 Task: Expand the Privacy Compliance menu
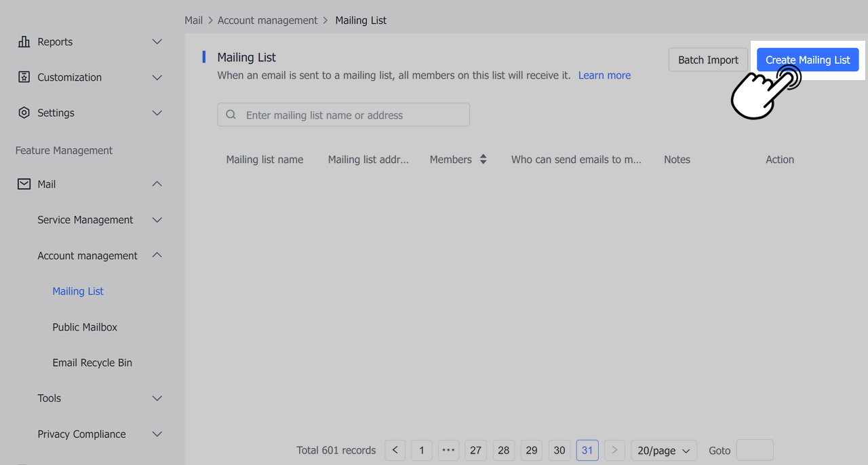[x=157, y=434]
